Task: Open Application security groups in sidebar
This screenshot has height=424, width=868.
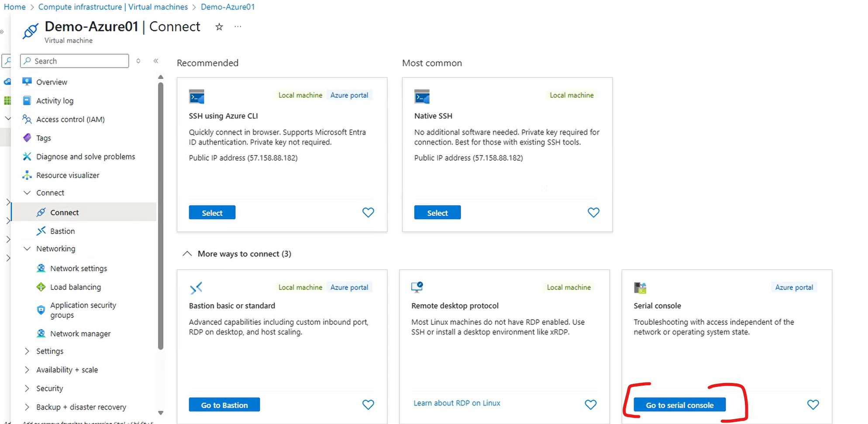Action: coord(83,310)
